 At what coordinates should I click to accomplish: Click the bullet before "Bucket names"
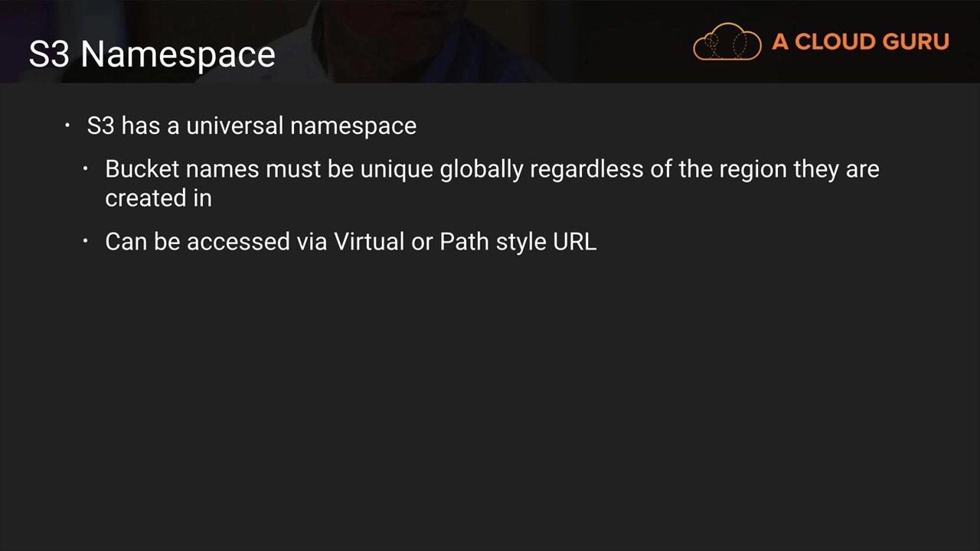(86, 168)
